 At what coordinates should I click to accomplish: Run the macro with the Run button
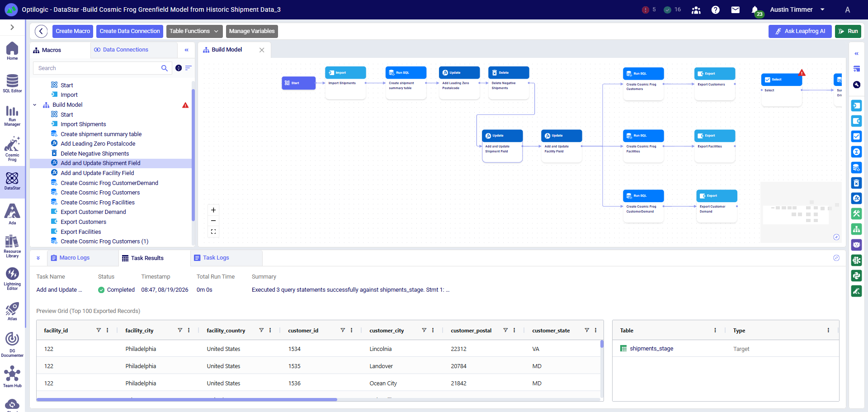[848, 31]
